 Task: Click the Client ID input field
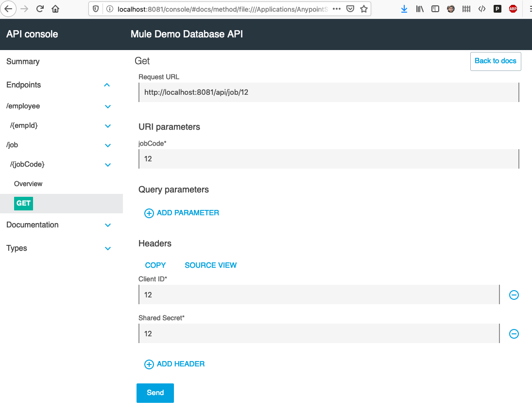tap(319, 295)
